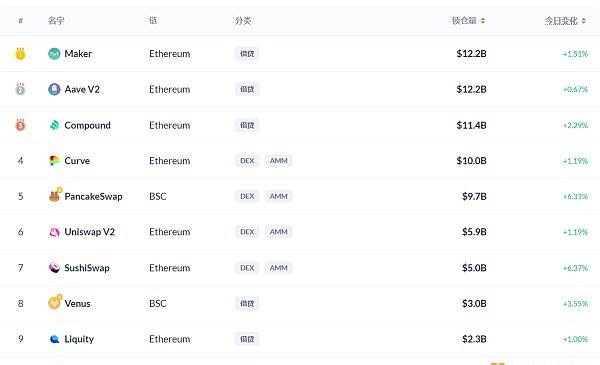600x365 pixels.
Task: Click the Venus logo icon
Action: pos(55,302)
